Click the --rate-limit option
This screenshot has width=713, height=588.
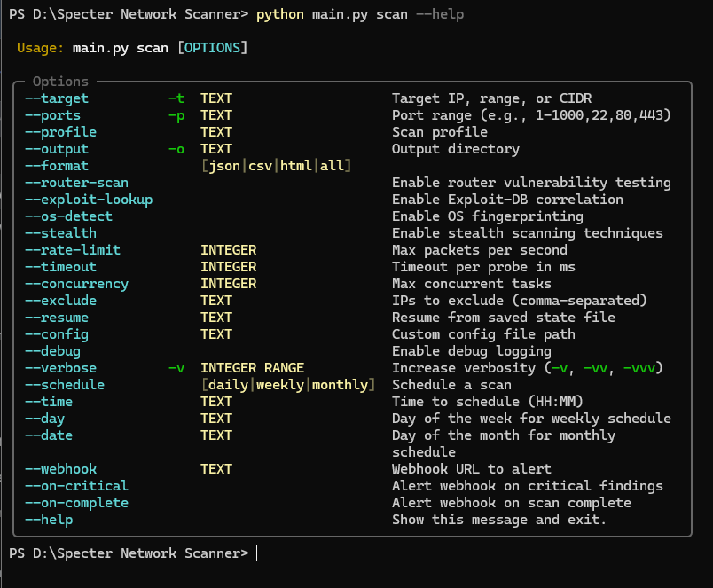click(73, 250)
